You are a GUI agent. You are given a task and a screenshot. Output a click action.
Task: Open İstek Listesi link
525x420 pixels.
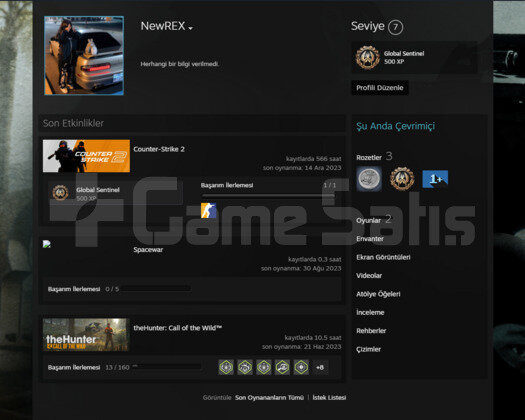coord(329,398)
